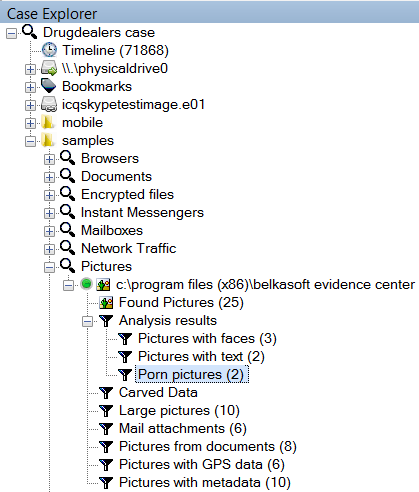Click the Timeline clock icon
The image size is (419, 492).
[x=49, y=50]
